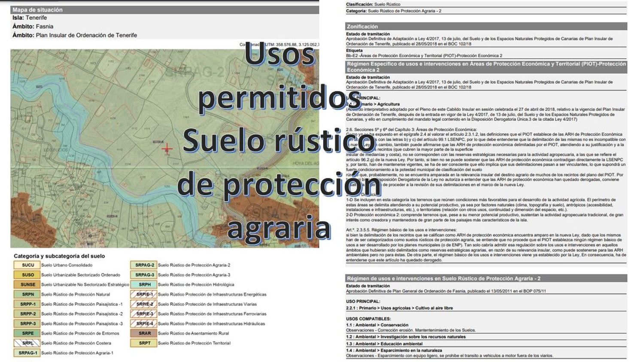This screenshot has height=362, width=644.
Task: Click the "Etiqueta" label
Action: [x=354, y=51]
